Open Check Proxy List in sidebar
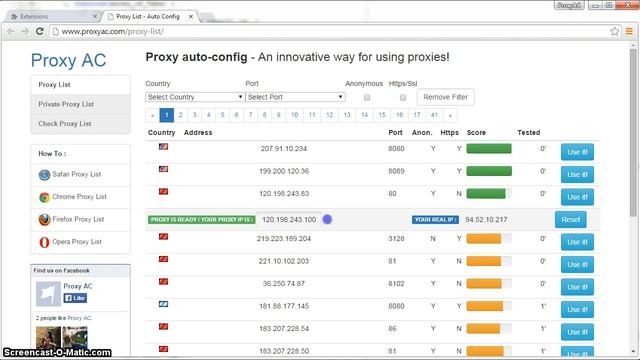The image size is (640, 360). 80,124
